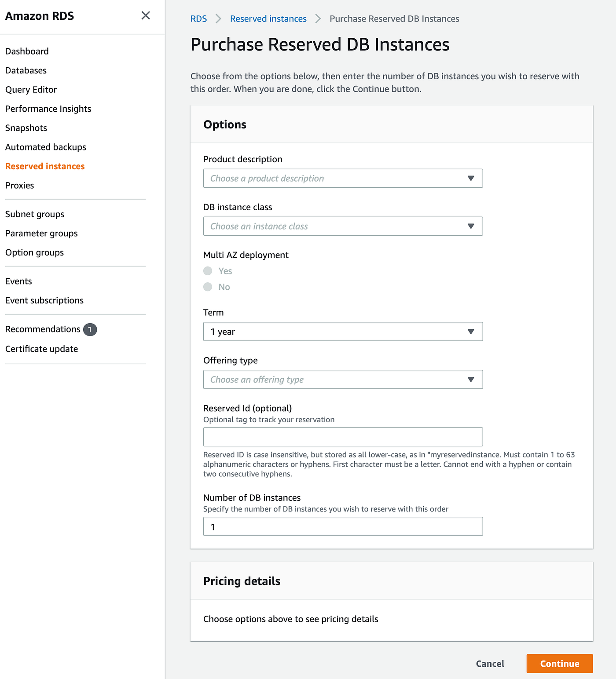Open Certificate update
Image resolution: width=616 pixels, height=679 pixels.
(x=41, y=349)
